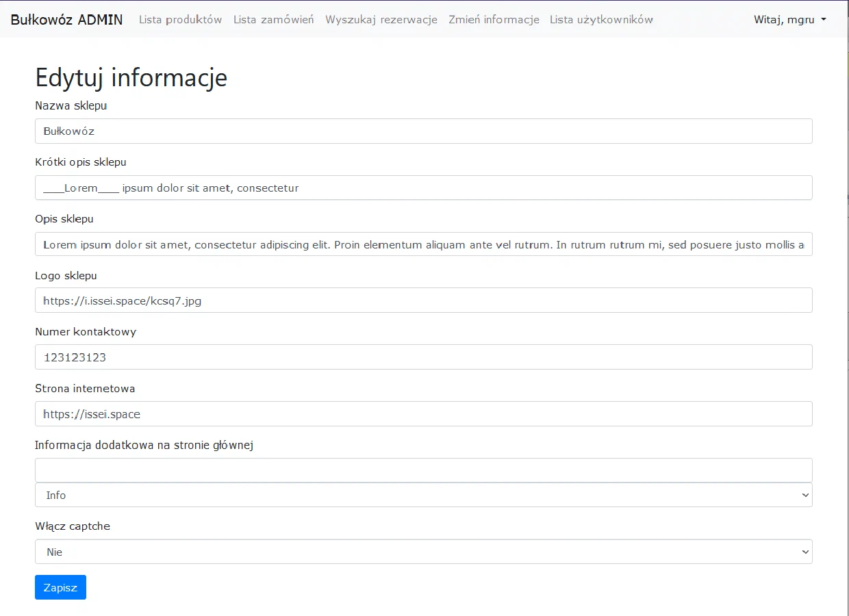Click the Strona internetowa field
This screenshot has height=616, width=849.
tap(423, 414)
